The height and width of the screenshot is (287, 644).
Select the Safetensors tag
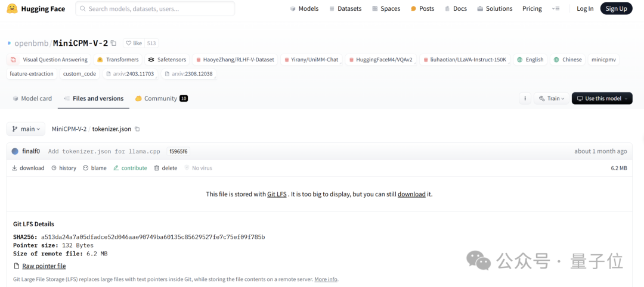point(168,60)
